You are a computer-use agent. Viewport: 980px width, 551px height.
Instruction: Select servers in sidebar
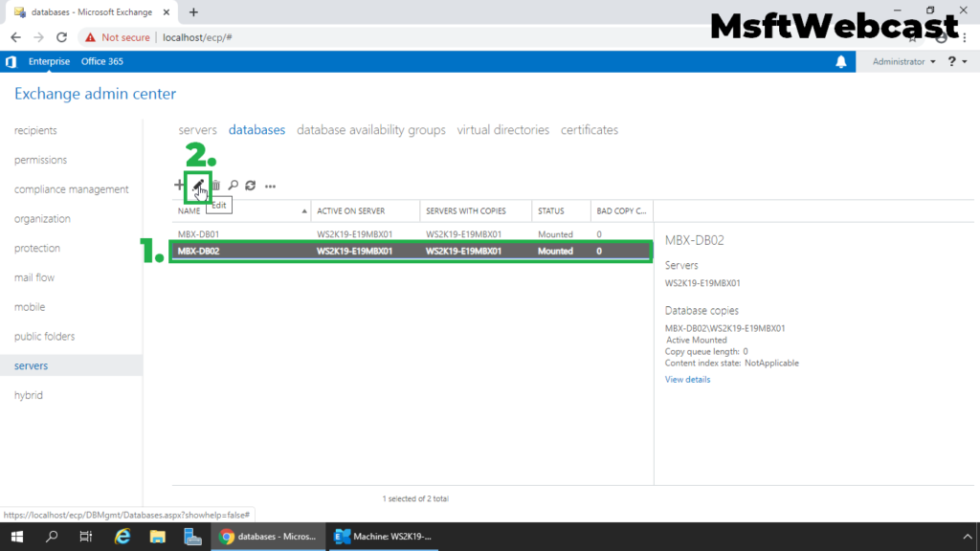[71, 365]
